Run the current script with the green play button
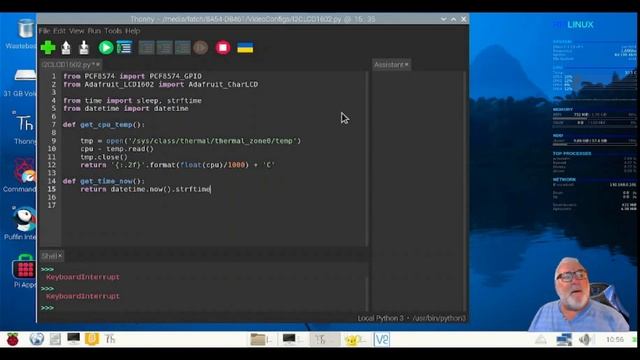The image size is (640, 360). (x=106, y=48)
